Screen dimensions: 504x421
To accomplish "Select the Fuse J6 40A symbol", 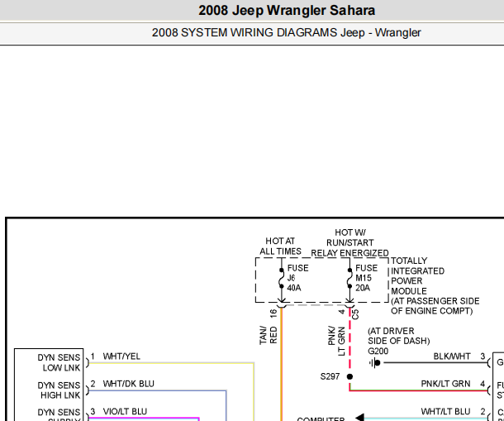I will pyautogui.click(x=282, y=279).
